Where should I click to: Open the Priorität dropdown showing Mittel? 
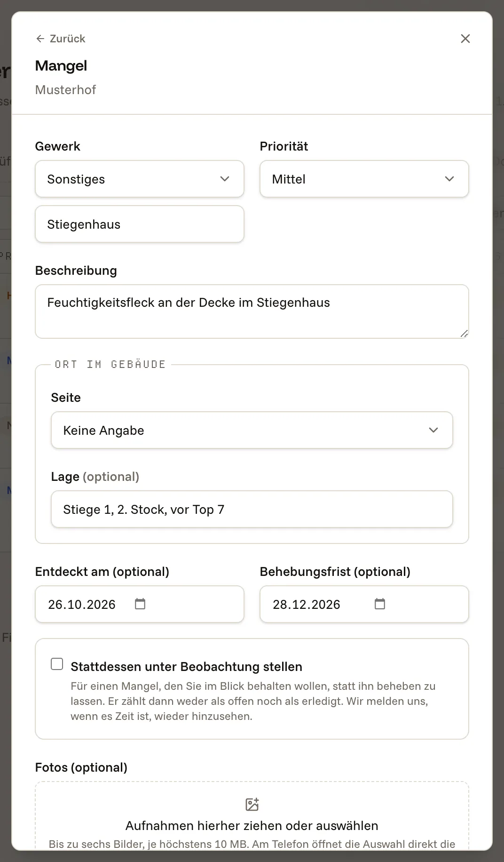[364, 179]
